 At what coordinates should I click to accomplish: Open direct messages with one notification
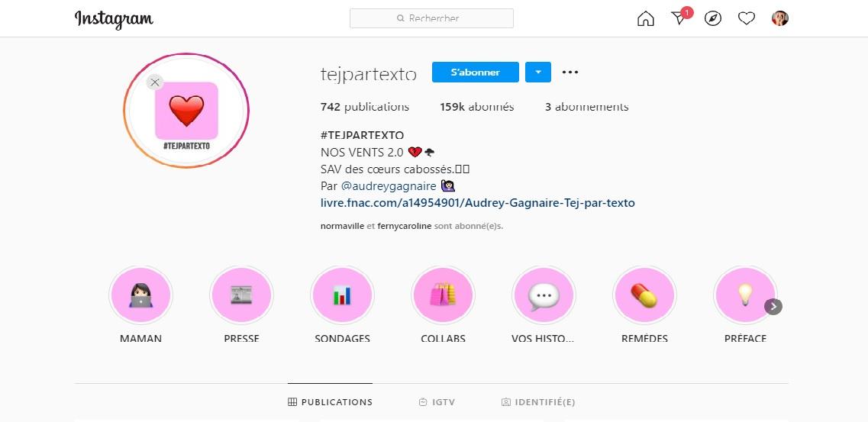(x=679, y=19)
